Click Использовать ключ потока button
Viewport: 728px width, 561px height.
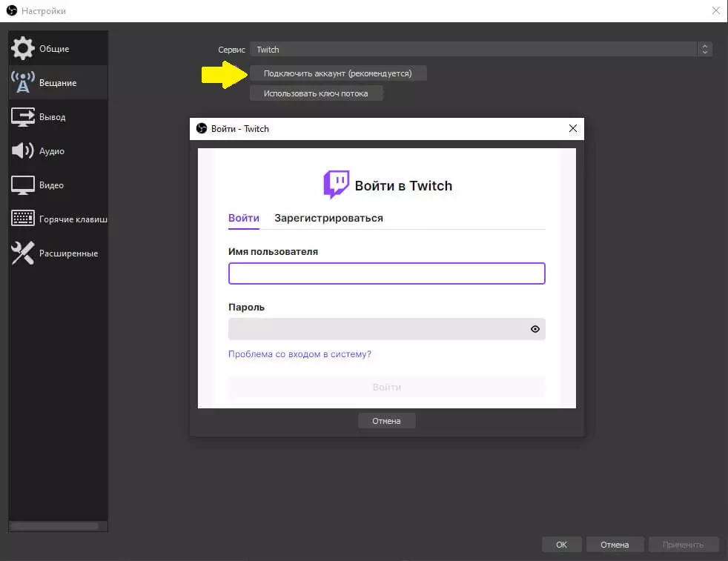[316, 93]
